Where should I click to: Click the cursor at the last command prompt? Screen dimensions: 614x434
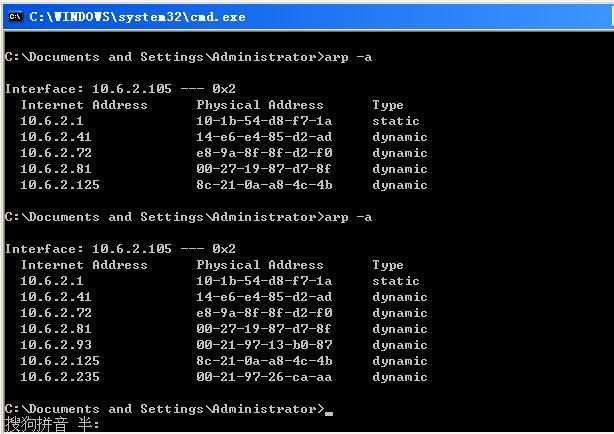[329, 410]
